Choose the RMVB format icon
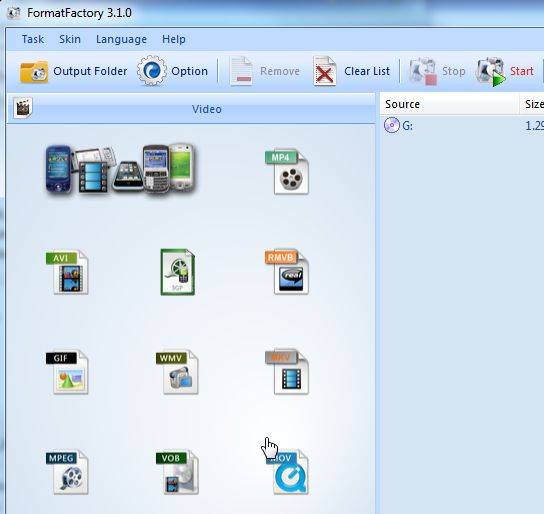The image size is (544, 514). pos(287,272)
